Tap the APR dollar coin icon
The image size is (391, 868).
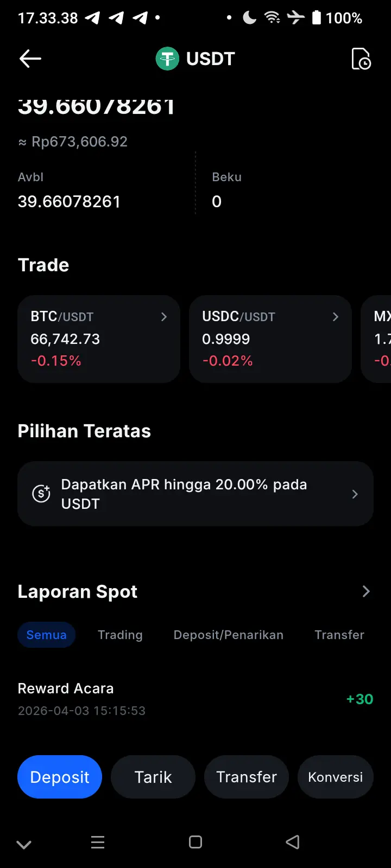(41, 494)
